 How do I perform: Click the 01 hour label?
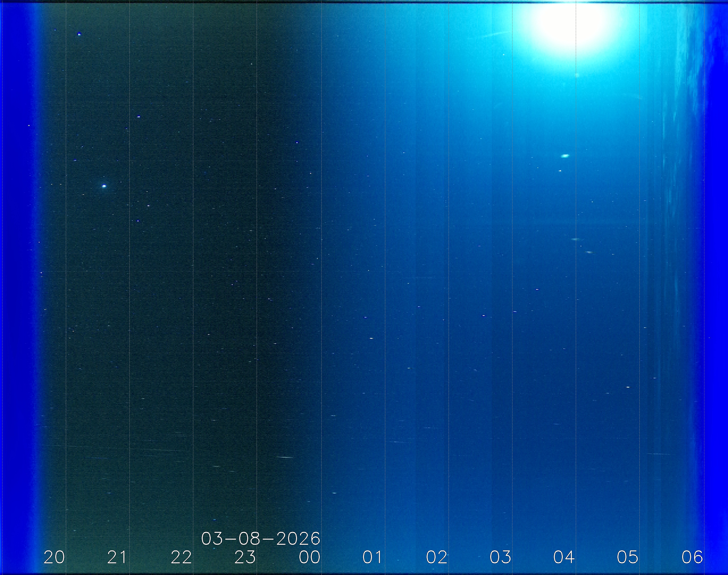(x=373, y=557)
